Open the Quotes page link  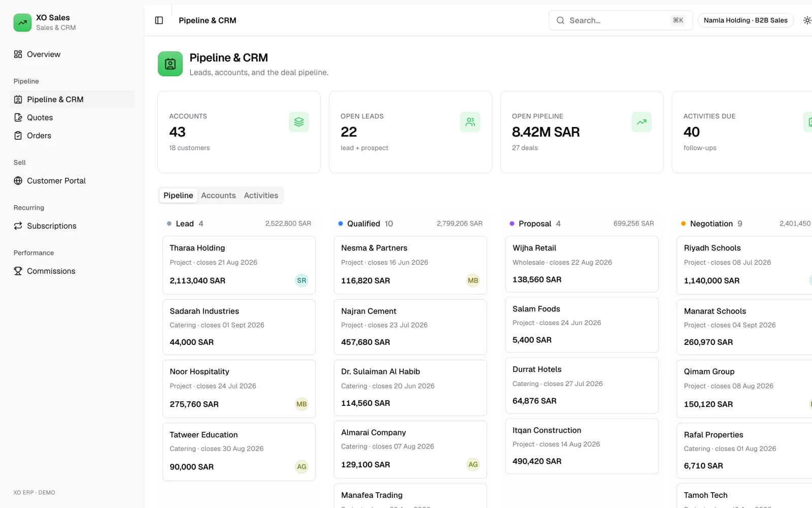click(72, 117)
